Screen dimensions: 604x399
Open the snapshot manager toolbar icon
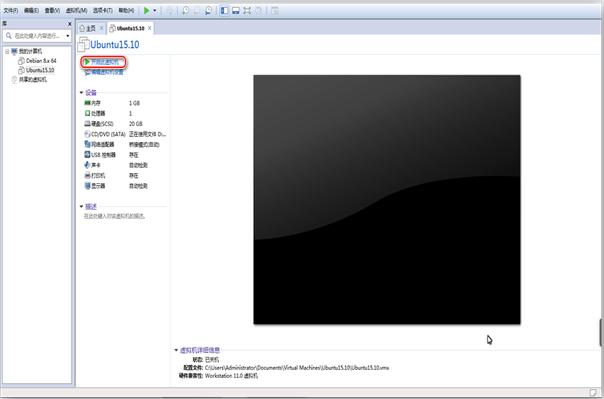coord(208,11)
